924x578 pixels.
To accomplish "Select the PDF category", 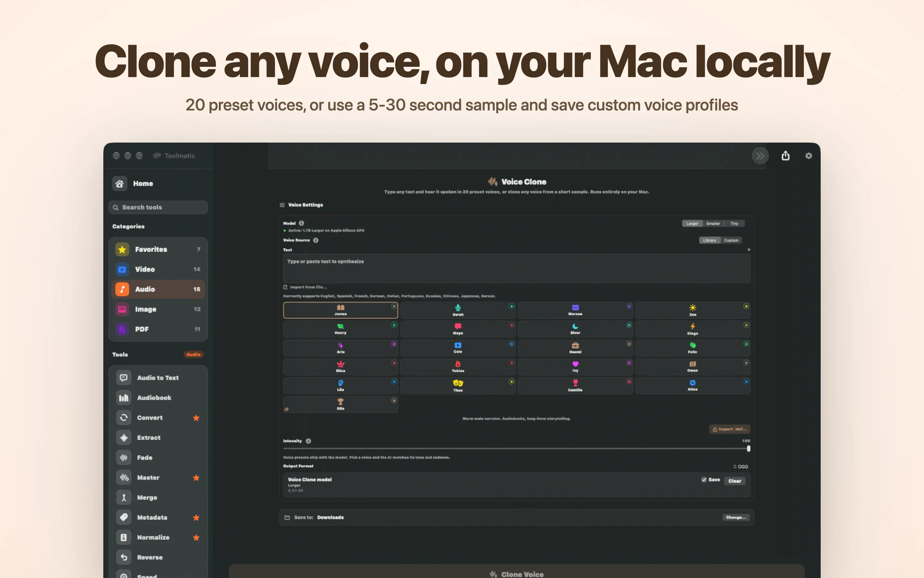I will click(158, 329).
